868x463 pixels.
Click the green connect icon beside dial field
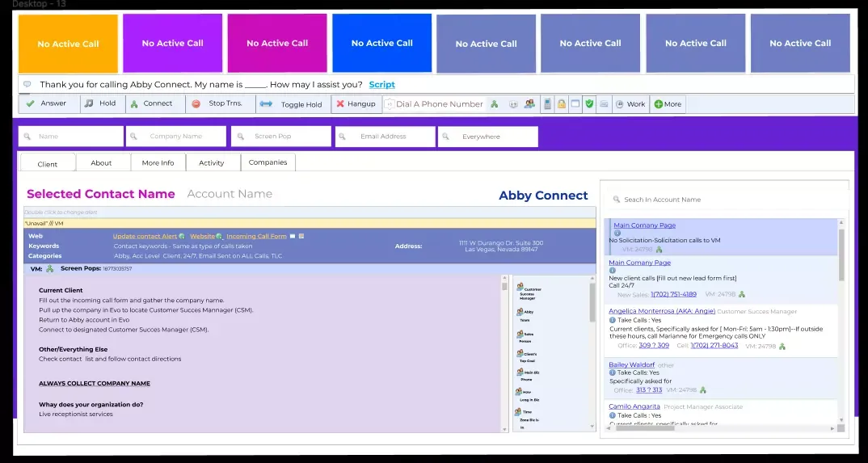495,104
